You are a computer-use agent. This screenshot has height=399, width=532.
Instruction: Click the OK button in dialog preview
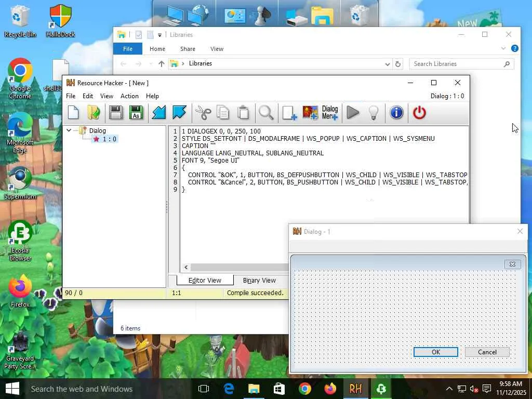[436, 352]
